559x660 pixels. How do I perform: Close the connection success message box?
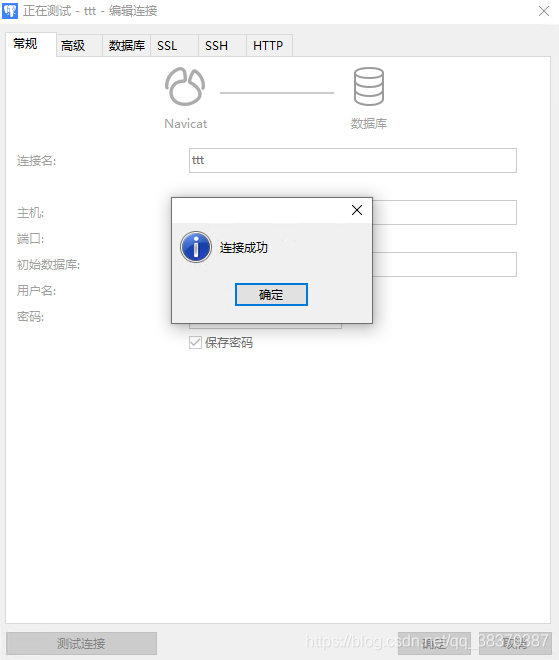pyautogui.click(x=357, y=210)
